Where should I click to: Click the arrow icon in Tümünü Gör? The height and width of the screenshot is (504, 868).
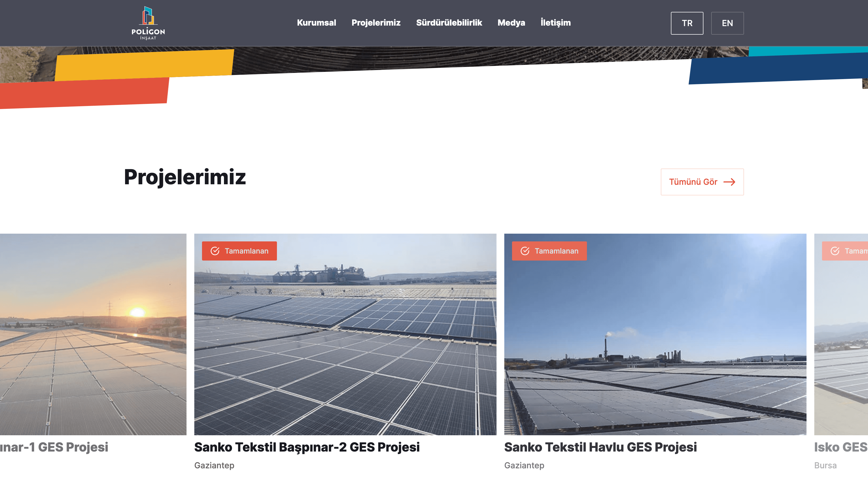coord(729,182)
